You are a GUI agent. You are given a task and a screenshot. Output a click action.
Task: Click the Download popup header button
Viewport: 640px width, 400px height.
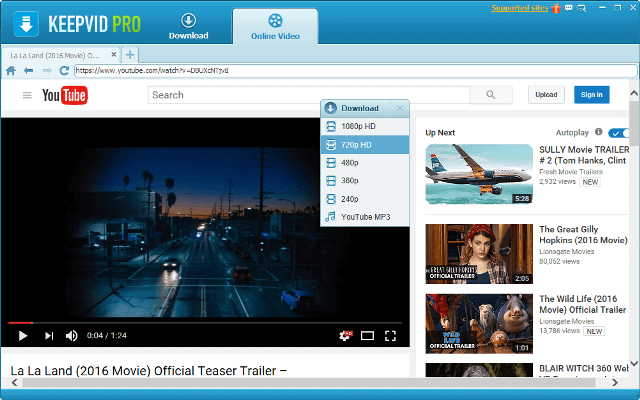coord(356,108)
